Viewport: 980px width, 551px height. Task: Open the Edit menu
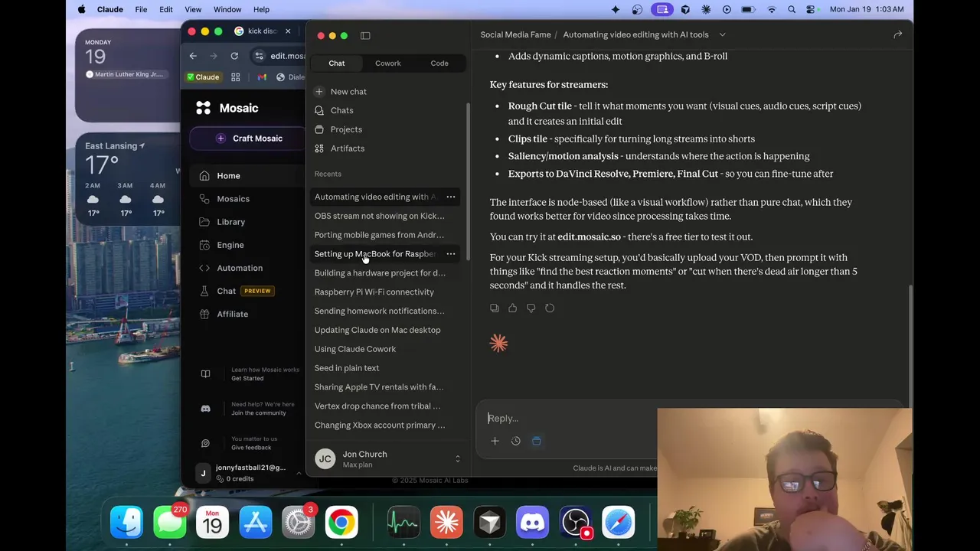pyautogui.click(x=166, y=9)
